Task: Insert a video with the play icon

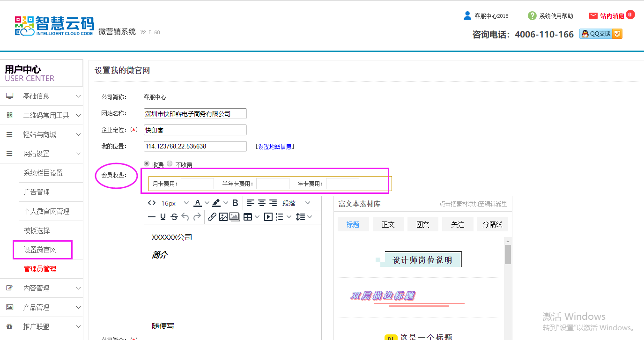Action: (268, 217)
